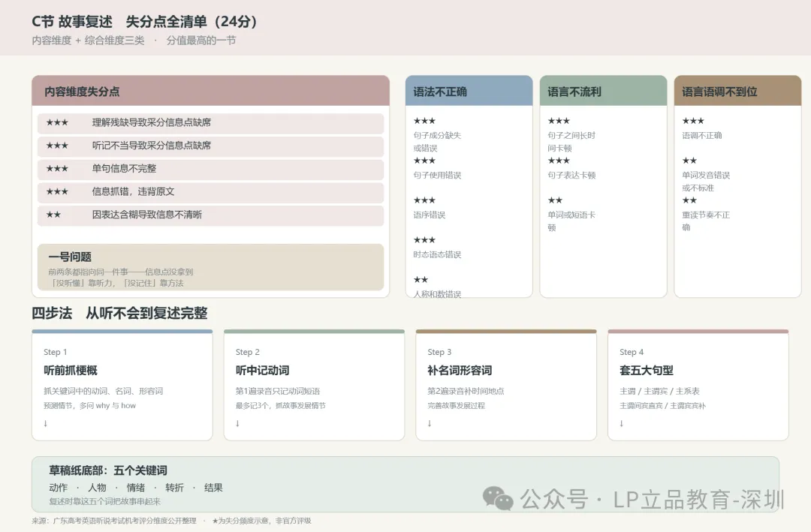
Task: Select the 语法不正确 card header
Action: tap(469, 91)
